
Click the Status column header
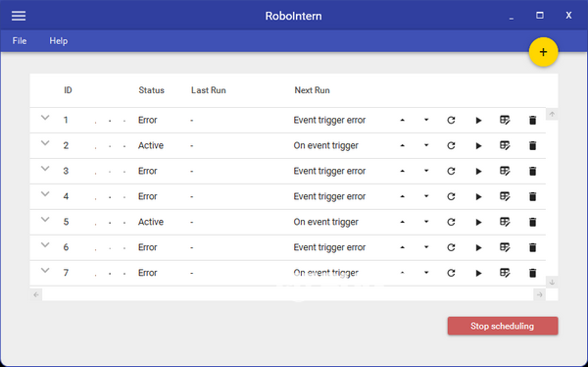pyautogui.click(x=152, y=90)
